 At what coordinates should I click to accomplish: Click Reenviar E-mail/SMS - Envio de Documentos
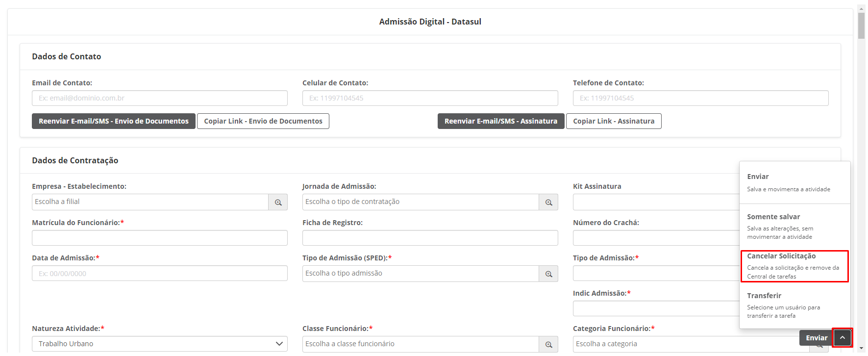tap(114, 121)
